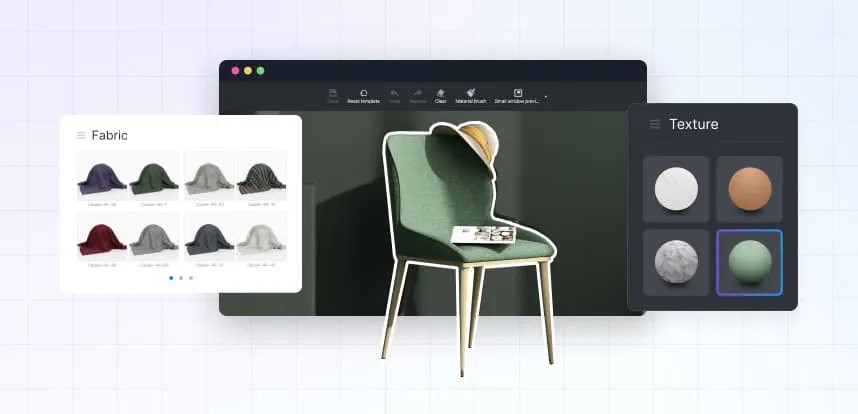Open the Fabric panel hamburger menu
Screen dimensions: 858x414
pos(81,135)
